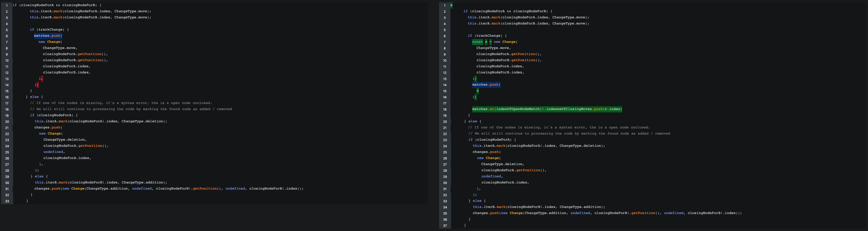Image resolution: width=868 pixels, height=231 pixels.
Task: Click blue-highlighted 'matches.push(' in right pane line 14
Action: [x=486, y=85]
